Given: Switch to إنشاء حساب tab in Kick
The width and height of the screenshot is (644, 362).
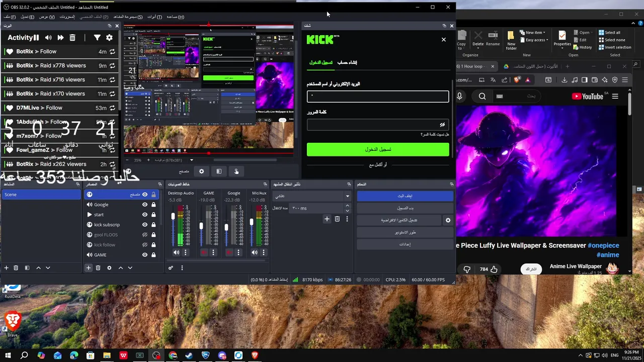Looking at the screenshot, I should pyautogui.click(x=347, y=62).
